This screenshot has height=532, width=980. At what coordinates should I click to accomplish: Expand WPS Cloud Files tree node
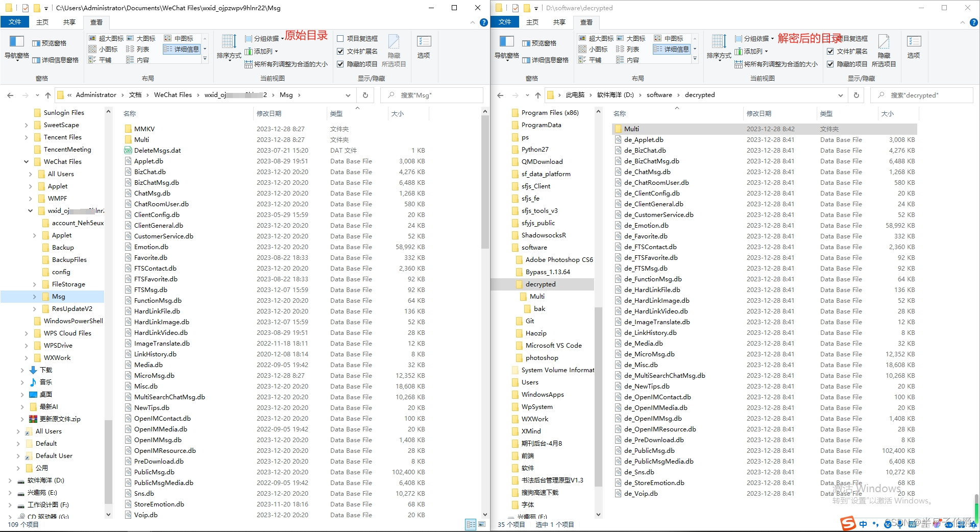click(x=26, y=333)
